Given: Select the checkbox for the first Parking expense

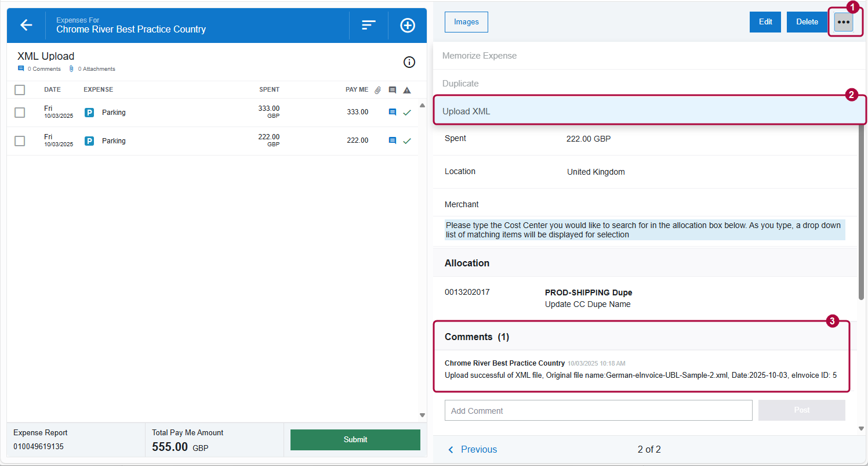Looking at the screenshot, I should click(x=19, y=112).
